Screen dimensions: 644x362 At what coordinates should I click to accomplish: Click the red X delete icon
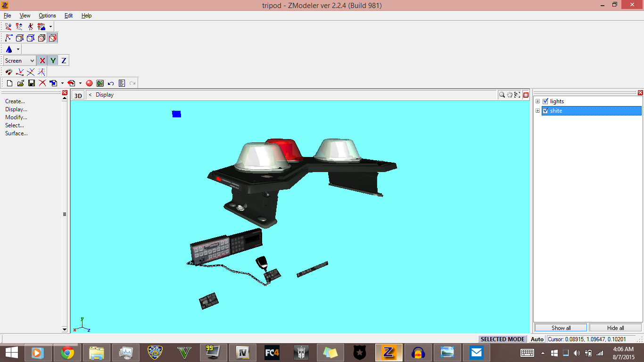point(42,83)
